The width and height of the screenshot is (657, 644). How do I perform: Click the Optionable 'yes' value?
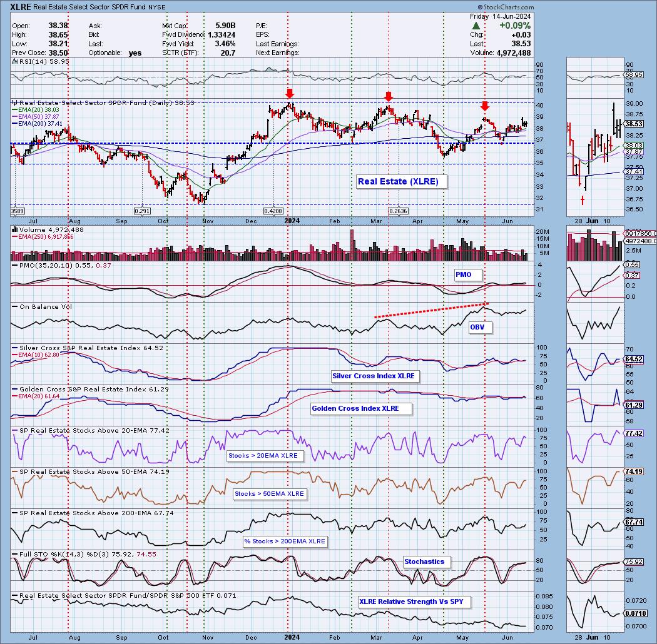click(135, 53)
